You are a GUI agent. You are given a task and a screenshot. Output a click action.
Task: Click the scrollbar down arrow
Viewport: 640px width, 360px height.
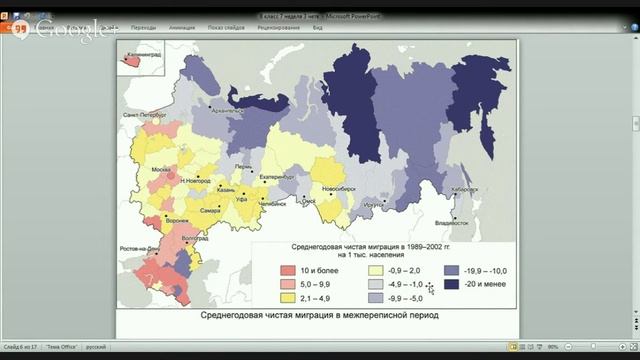pyautogui.click(x=636, y=312)
